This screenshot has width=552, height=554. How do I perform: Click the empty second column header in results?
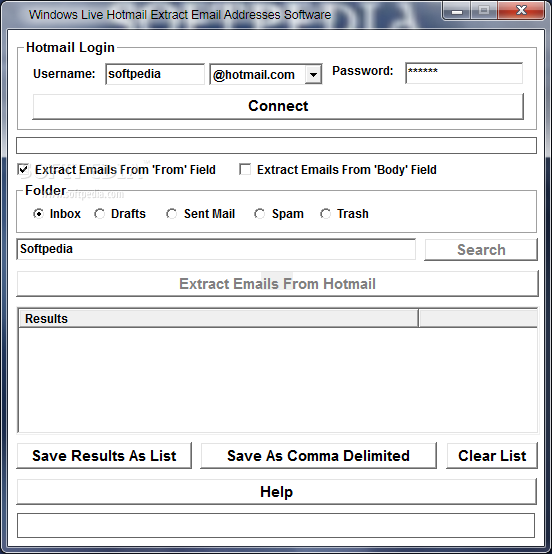tap(478, 318)
